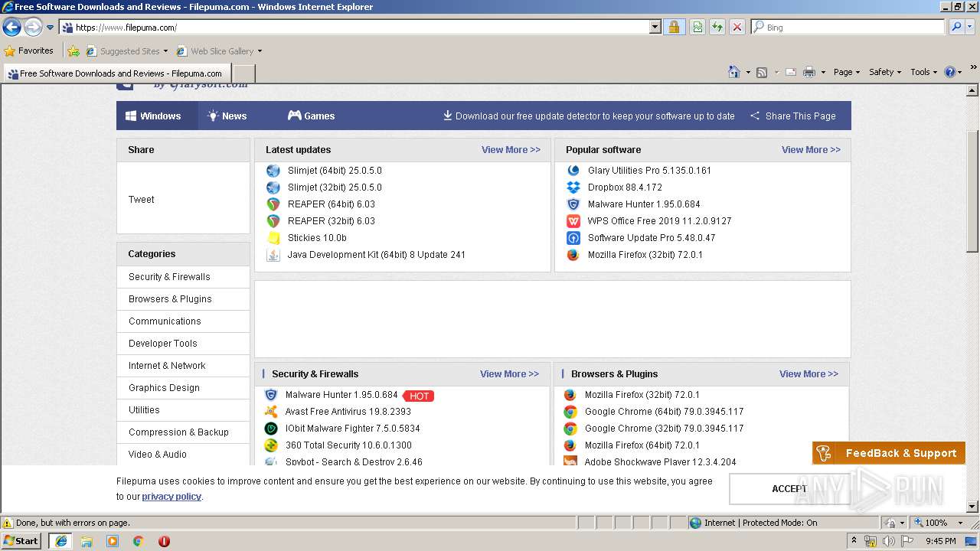Click the REAPER (64bit) app icon
This screenshot has width=980, height=551.
[273, 204]
